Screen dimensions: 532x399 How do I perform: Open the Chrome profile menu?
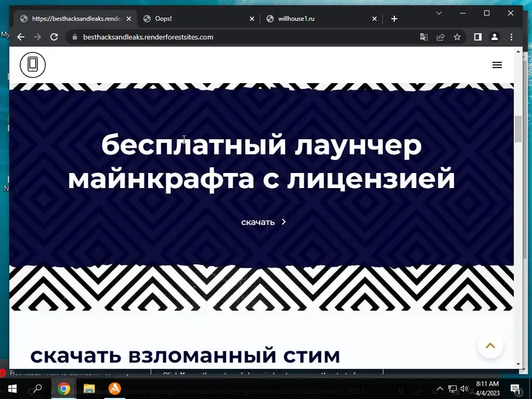(495, 37)
